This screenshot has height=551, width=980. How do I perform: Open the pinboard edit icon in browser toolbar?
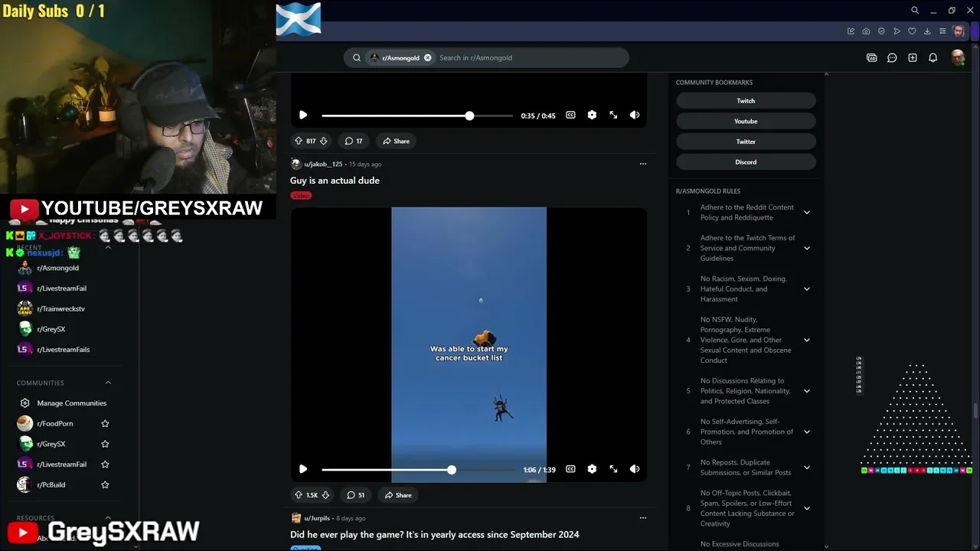[851, 31]
